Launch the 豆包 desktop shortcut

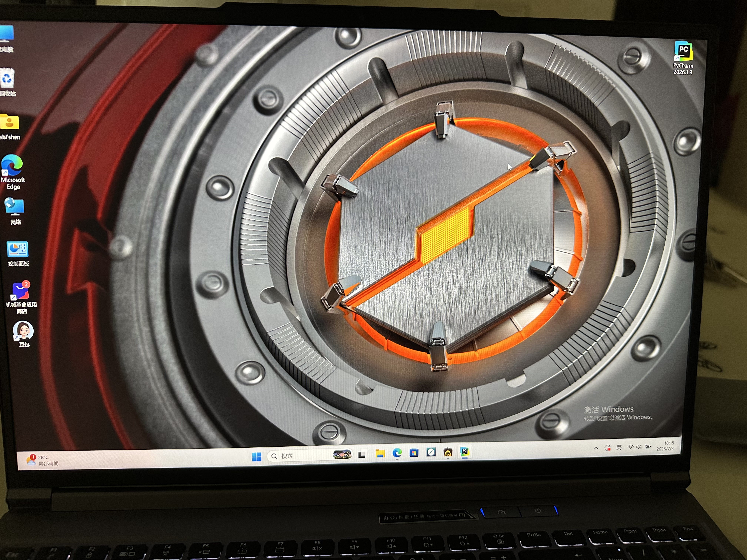click(x=23, y=334)
